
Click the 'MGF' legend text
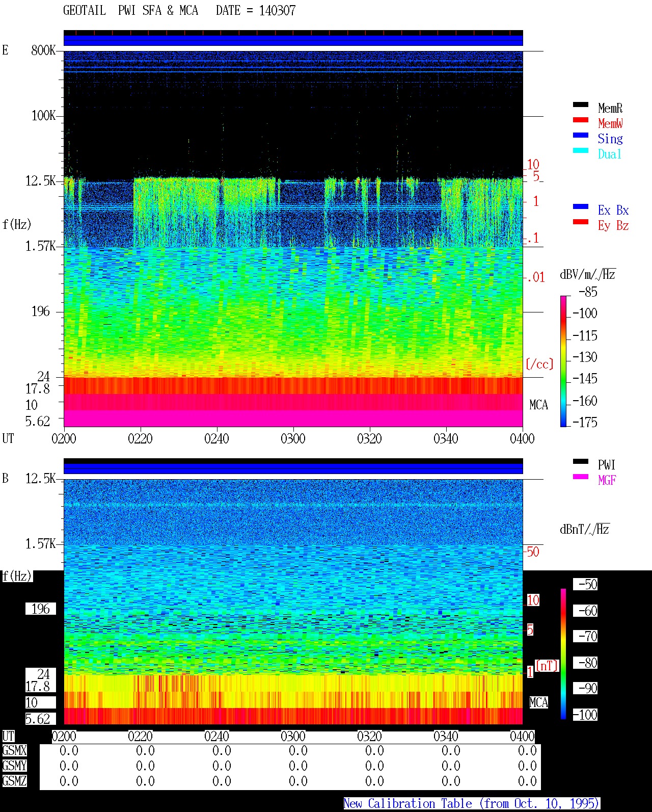tap(607, 480)
